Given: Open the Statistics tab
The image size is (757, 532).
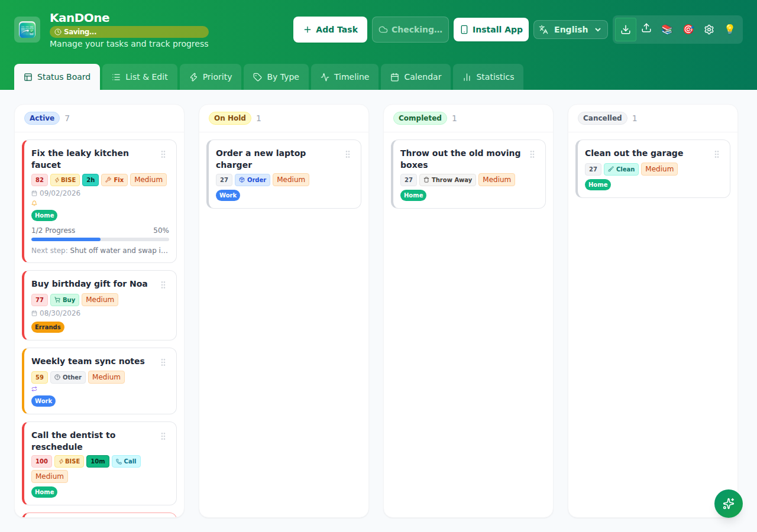Looking at the screenshot, I should pyautogui.click(x=488, y=77).
